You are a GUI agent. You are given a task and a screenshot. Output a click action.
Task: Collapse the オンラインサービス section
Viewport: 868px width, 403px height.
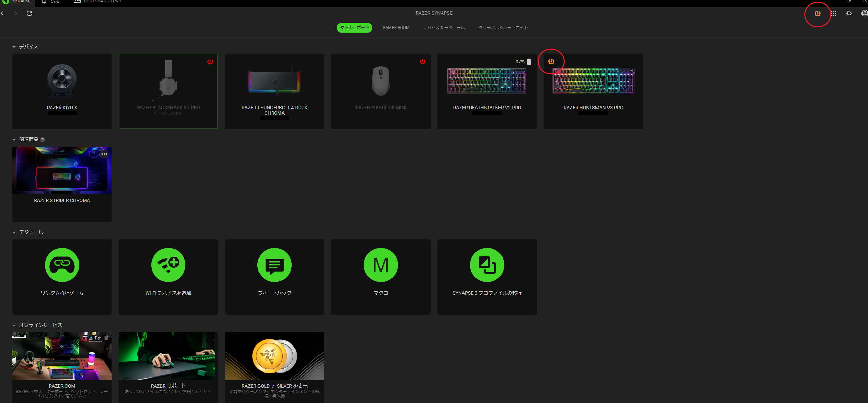(x=14, y=325)
